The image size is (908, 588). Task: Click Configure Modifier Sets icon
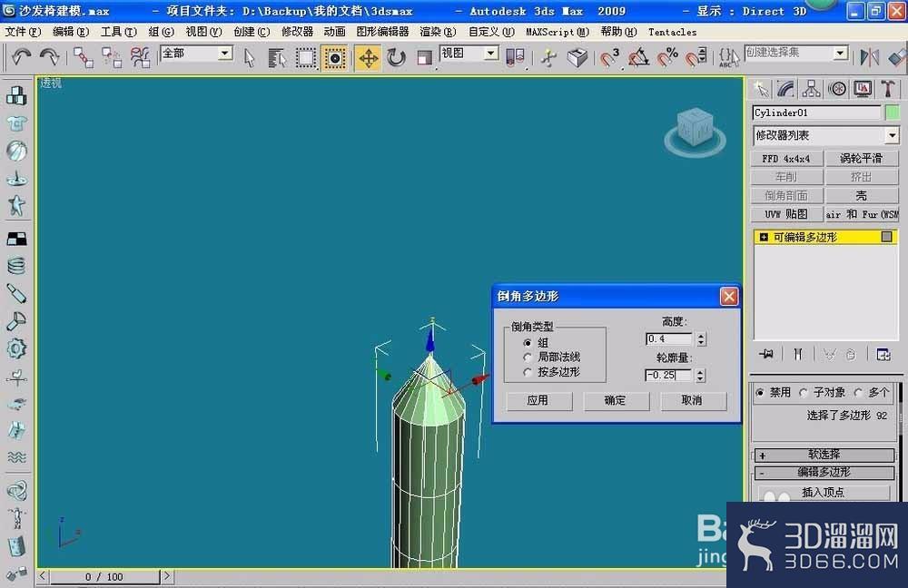tap(883, 354)
